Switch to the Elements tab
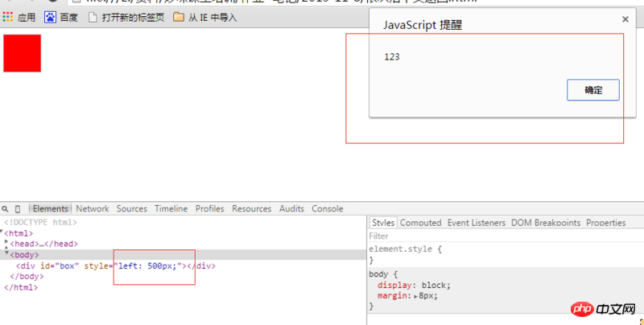This screenshot has width=644, height=325. (51, 209)
